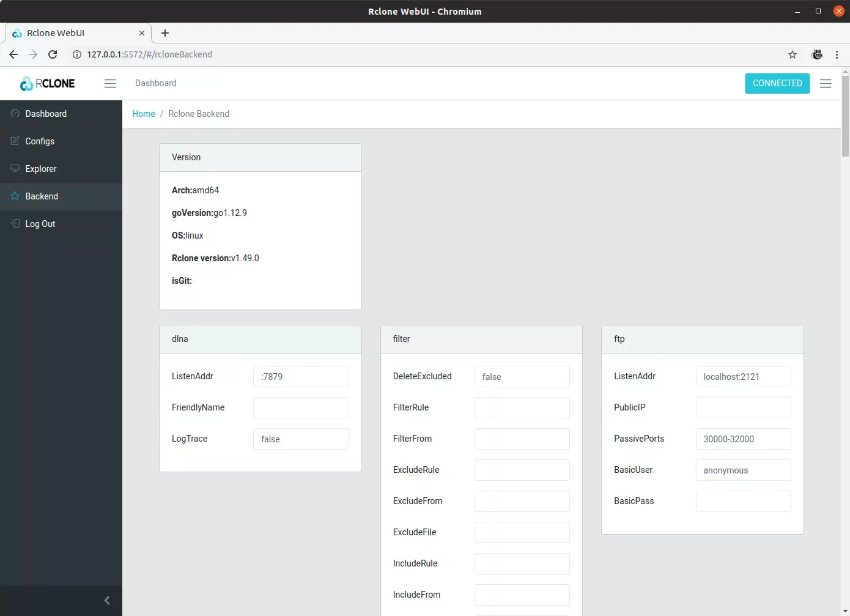The width and height of the screenshot is (850, 616).
Task: Bookmark the page via the star icon
Action: click(793, 54)
